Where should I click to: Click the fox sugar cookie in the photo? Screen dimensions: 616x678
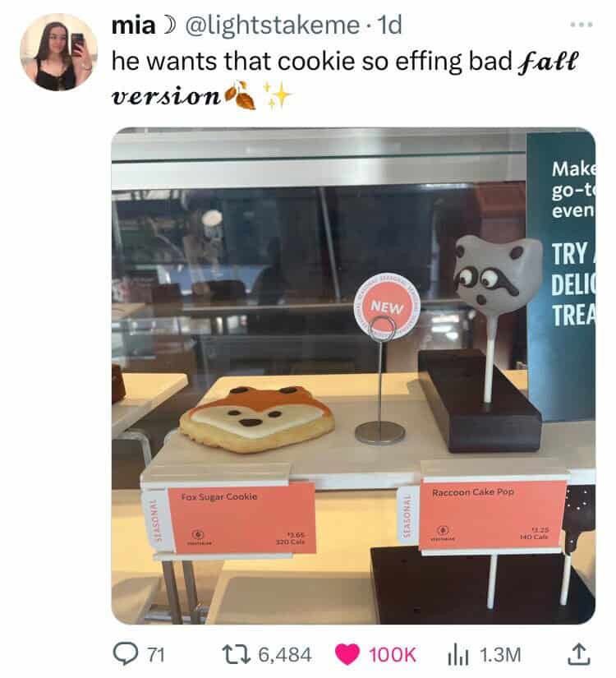coord(257,419)
